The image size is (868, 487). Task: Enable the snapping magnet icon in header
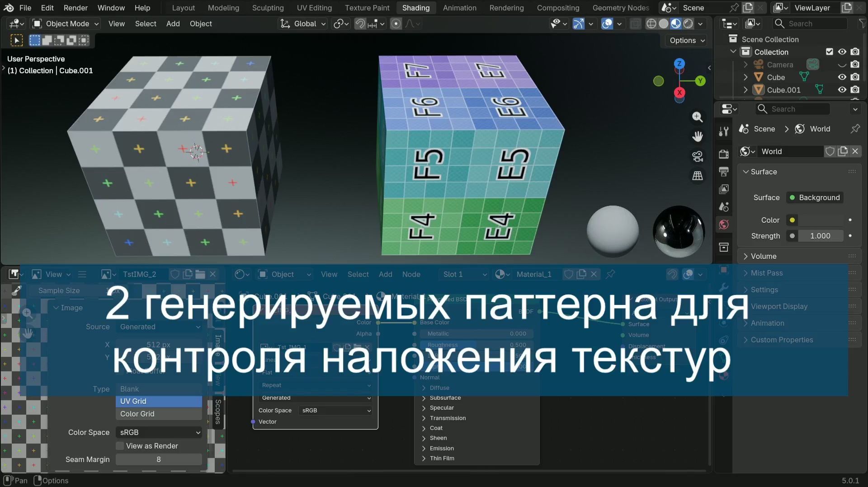[360, 23]
